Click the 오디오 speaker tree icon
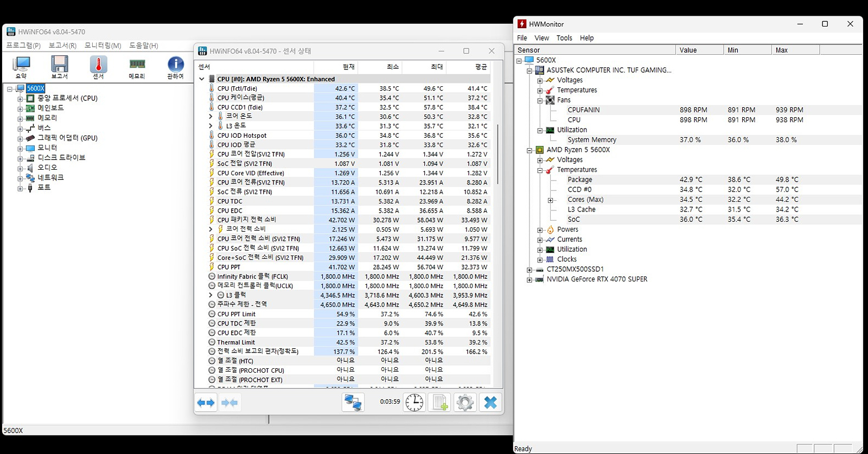The image size is (868, 454). click(x=30, y=168)
